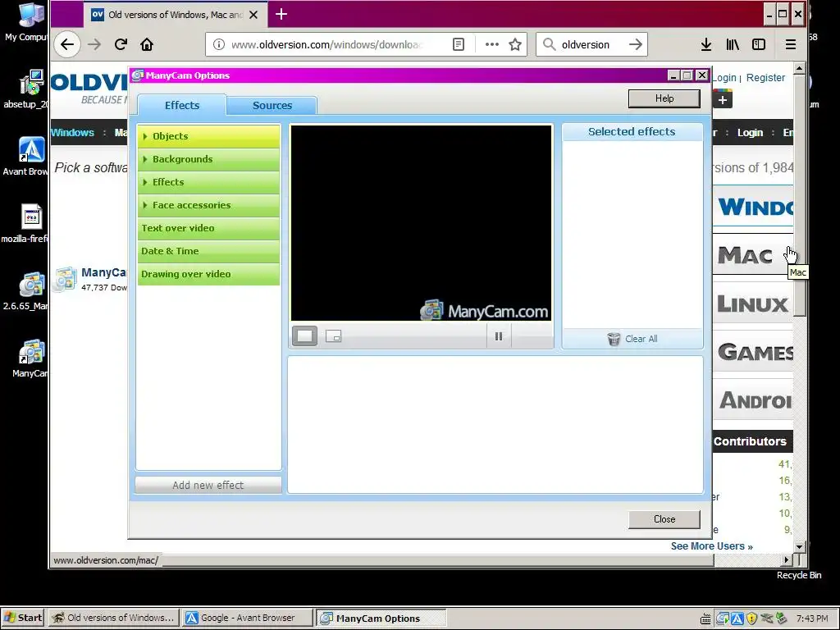The width and height of the screenshot is (840, 630).
Task: Go to the Firefox home page icon
Action: pyautogui.click(x=147, y=44)
